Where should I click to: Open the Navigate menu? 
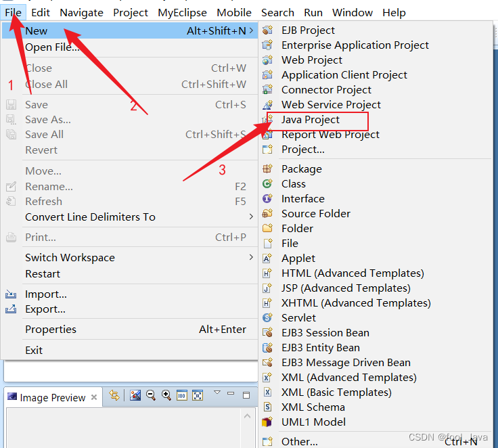[x=81, y=12]
